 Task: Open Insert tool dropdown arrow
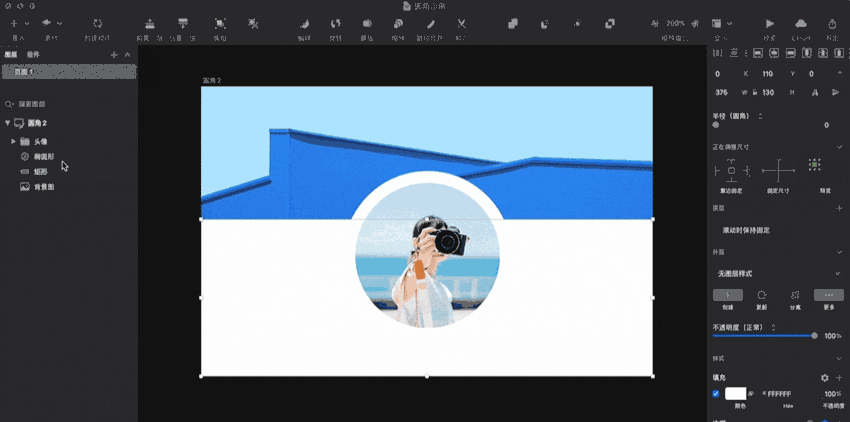(x=27, y=24)
